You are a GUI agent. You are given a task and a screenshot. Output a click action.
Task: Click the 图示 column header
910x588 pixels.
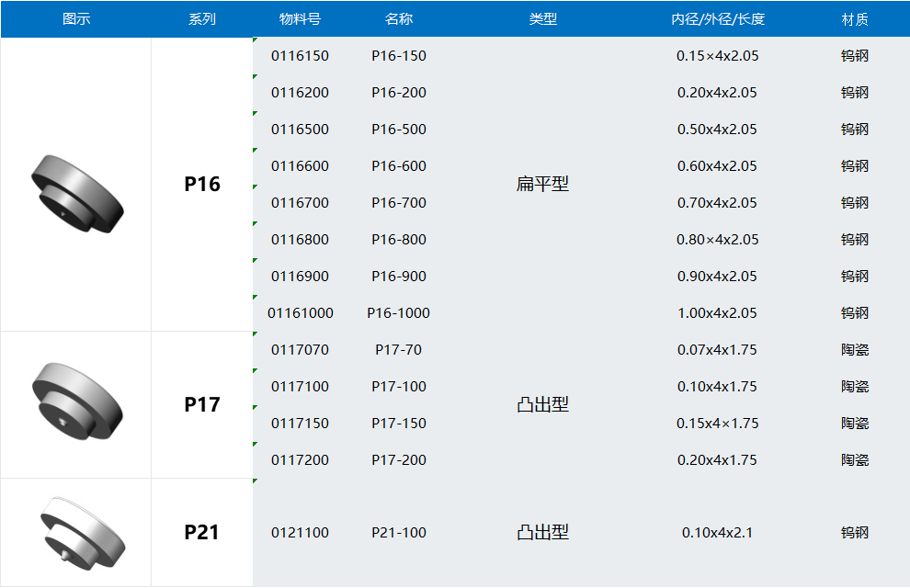(76, 19)
